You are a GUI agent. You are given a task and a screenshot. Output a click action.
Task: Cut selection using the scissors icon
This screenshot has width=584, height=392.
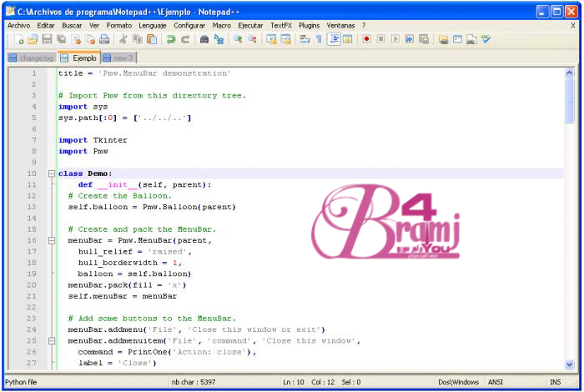point(123,39)
